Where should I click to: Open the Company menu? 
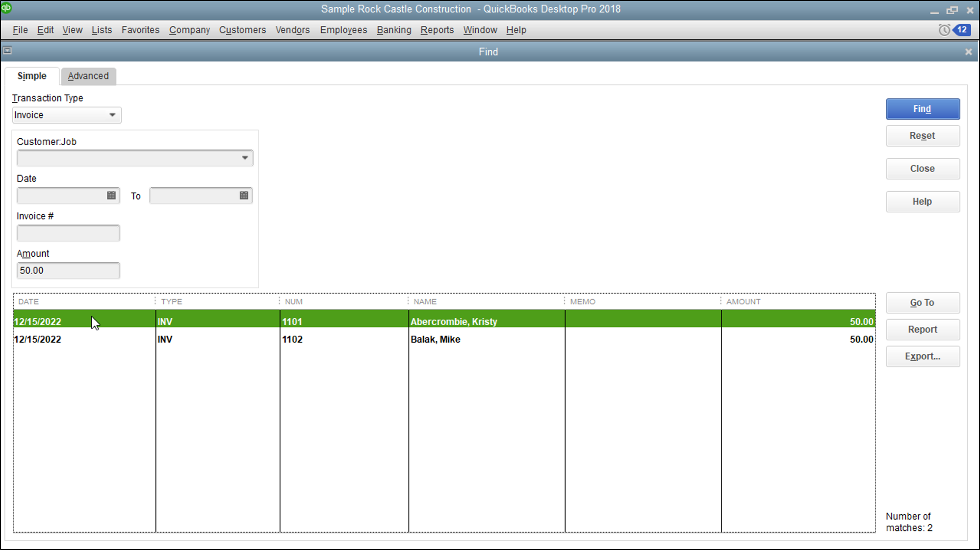tap(189, 30)
